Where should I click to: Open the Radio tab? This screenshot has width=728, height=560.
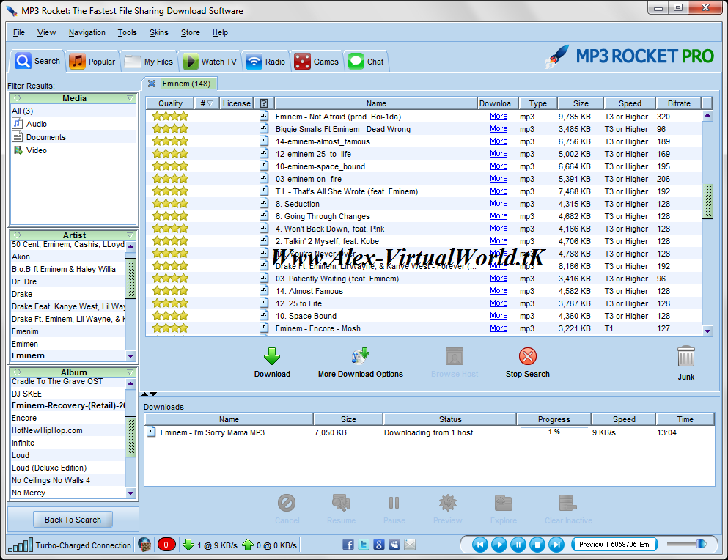pyautogui.click(x=265, y=62)
